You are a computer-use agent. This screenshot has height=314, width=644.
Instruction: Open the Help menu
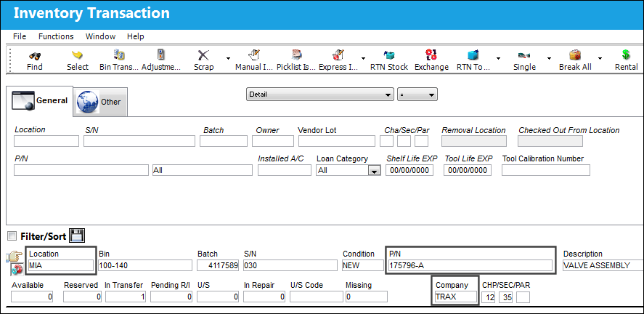(136, 36)
